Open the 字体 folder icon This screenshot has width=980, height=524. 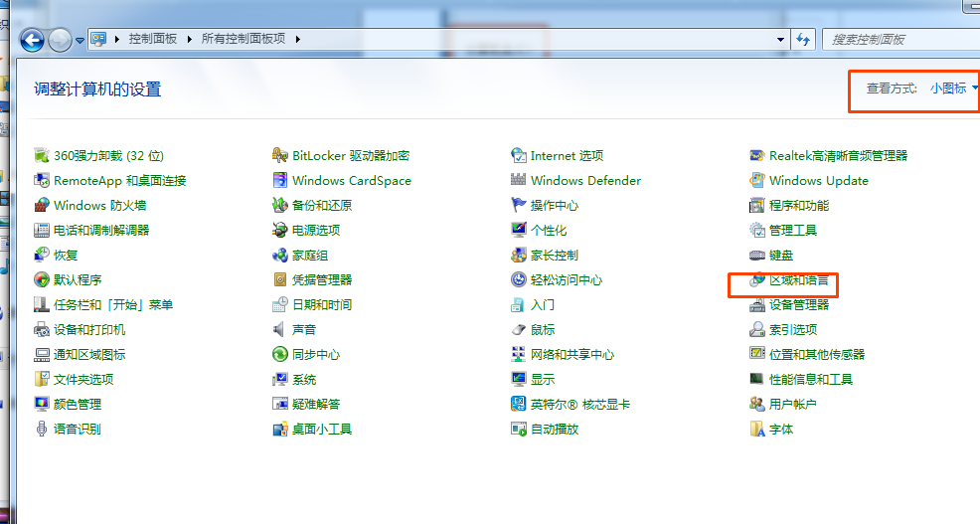click(757, 430)
